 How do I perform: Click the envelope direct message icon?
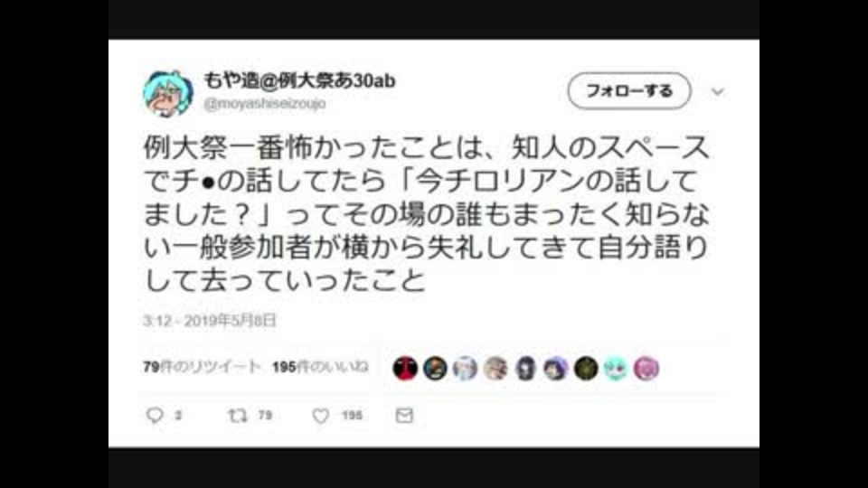404,415
